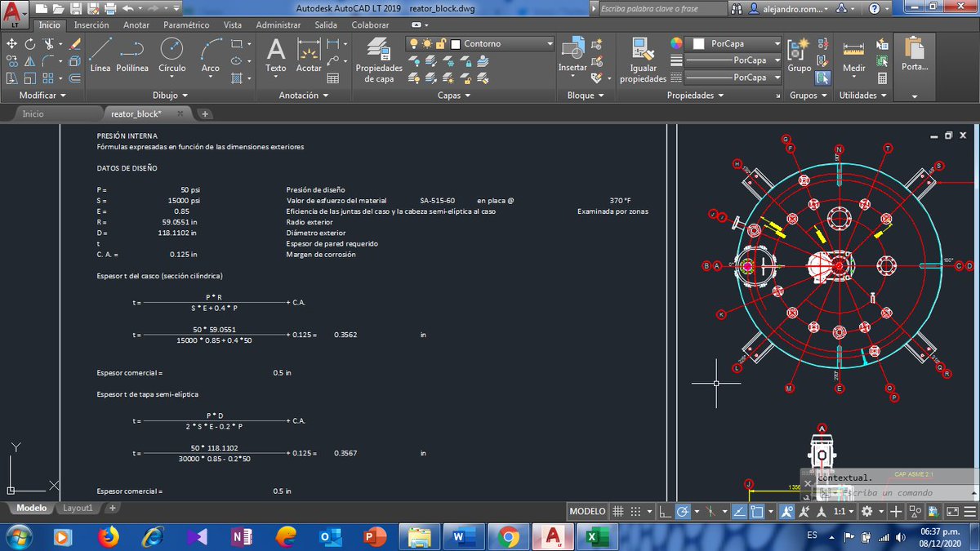Click the object color wheel swatch
980x551 pixels.
click(x=676, y=43)
